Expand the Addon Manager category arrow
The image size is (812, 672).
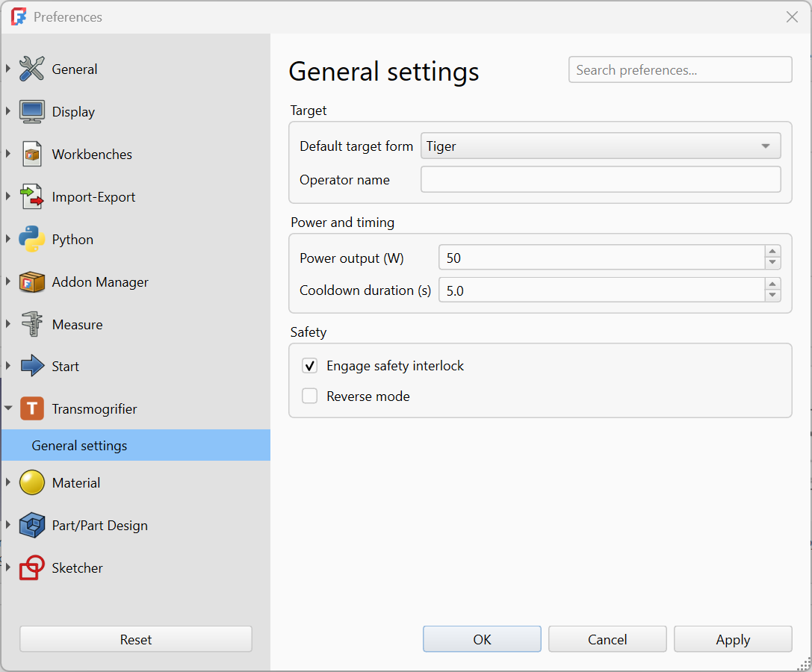pos(7,281)
